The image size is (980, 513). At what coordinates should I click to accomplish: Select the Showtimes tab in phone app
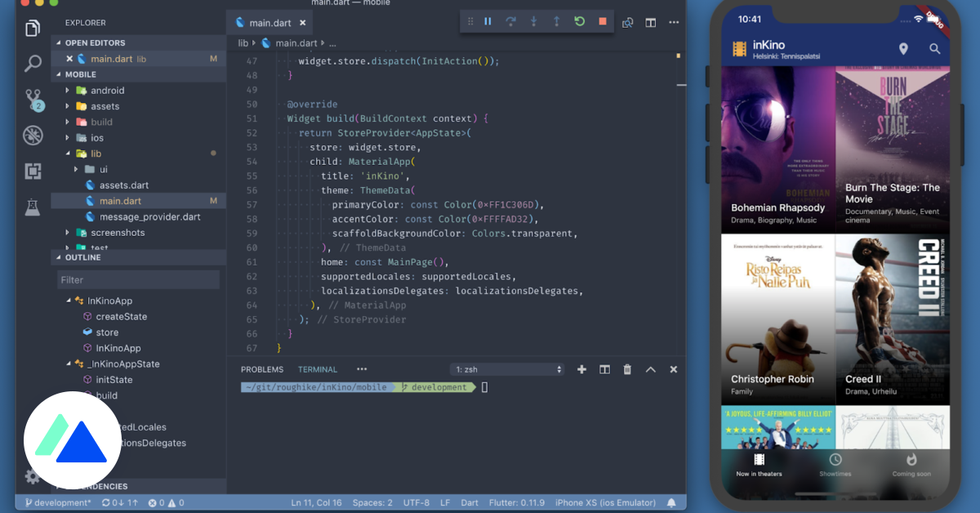[835, 465]
